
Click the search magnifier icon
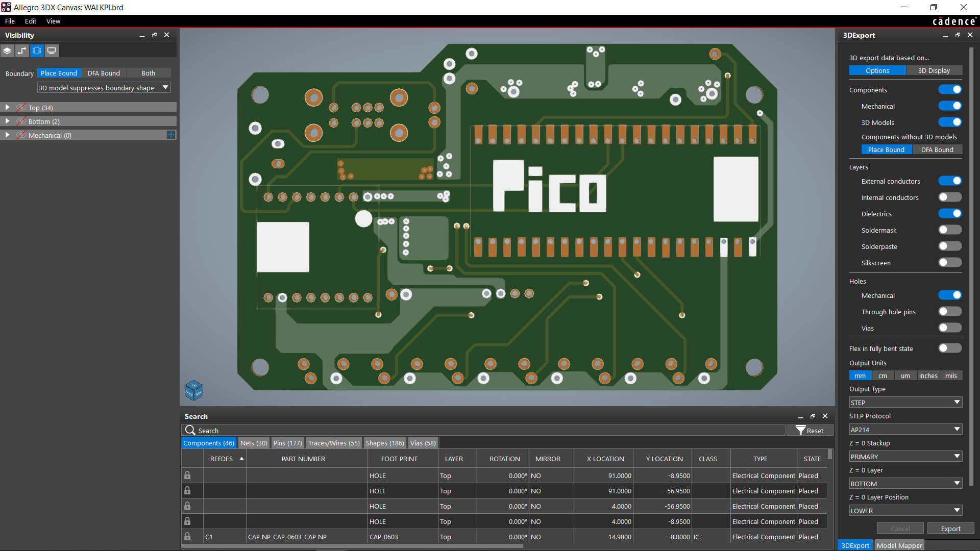[x=189, y=430]
